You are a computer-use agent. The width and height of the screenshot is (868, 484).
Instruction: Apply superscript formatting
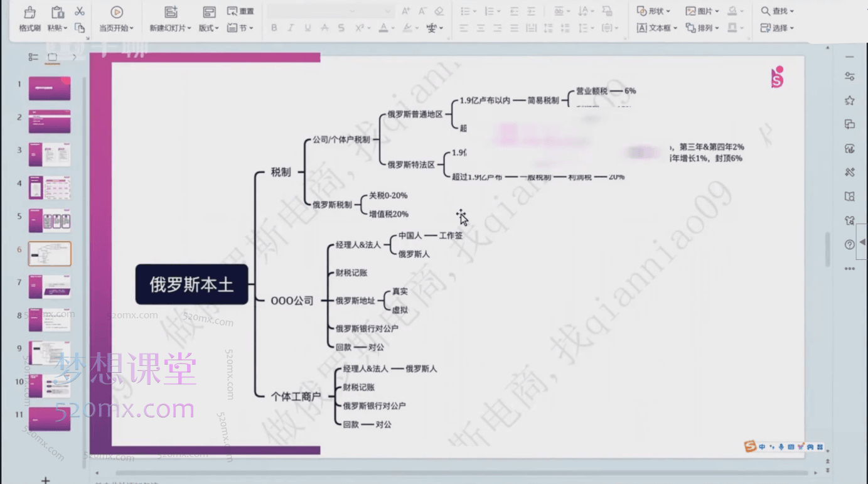point(360,28)
